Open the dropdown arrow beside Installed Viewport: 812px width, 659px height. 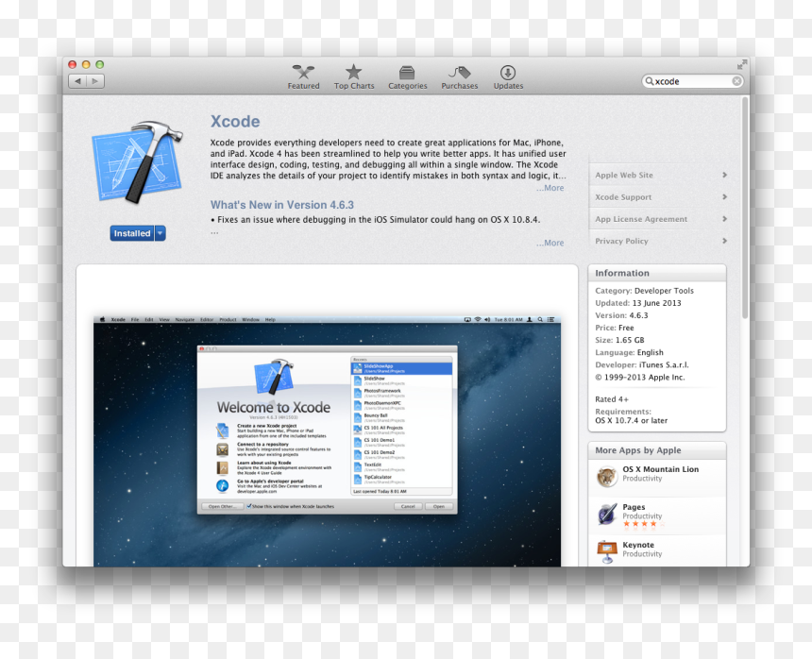coord(160,233)
